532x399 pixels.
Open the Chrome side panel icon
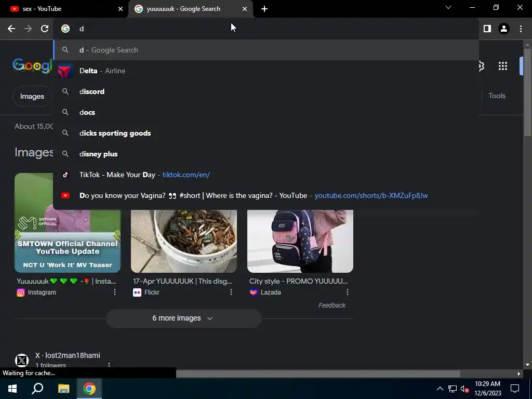tap(487, 29)
